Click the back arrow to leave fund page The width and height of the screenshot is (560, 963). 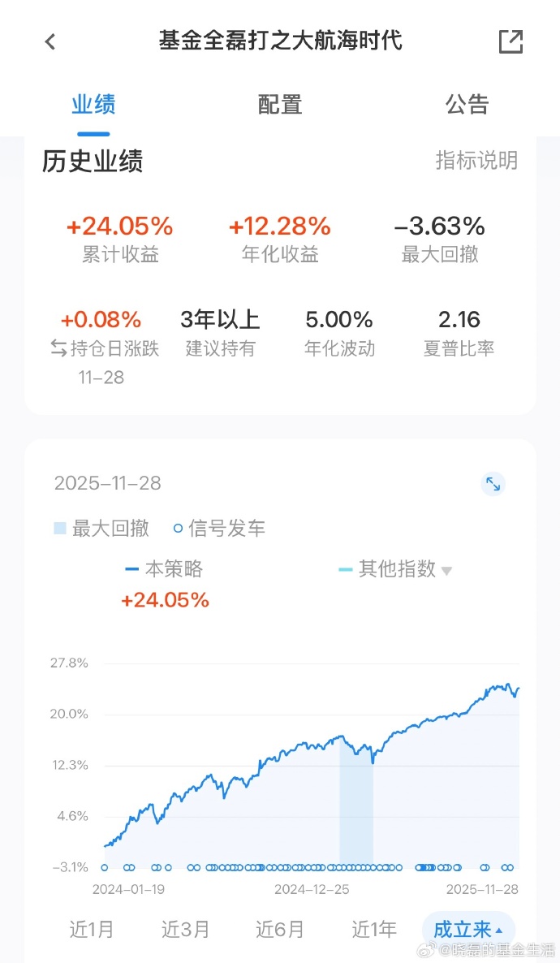50,41
